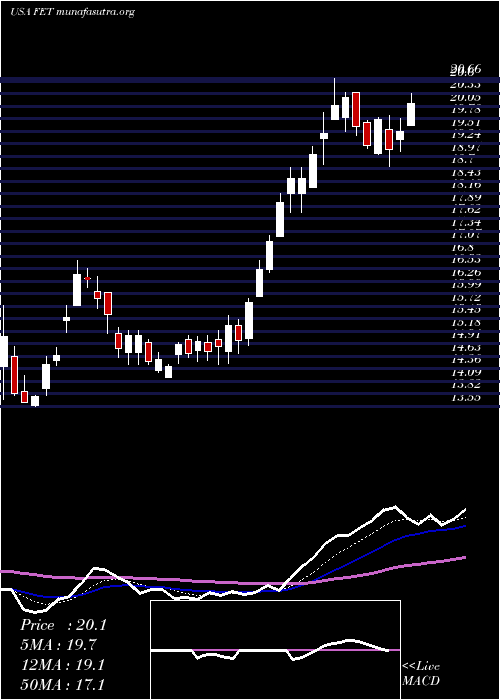
Task: Click the 14.36 price axis label
Action: (x=466, y=360)
